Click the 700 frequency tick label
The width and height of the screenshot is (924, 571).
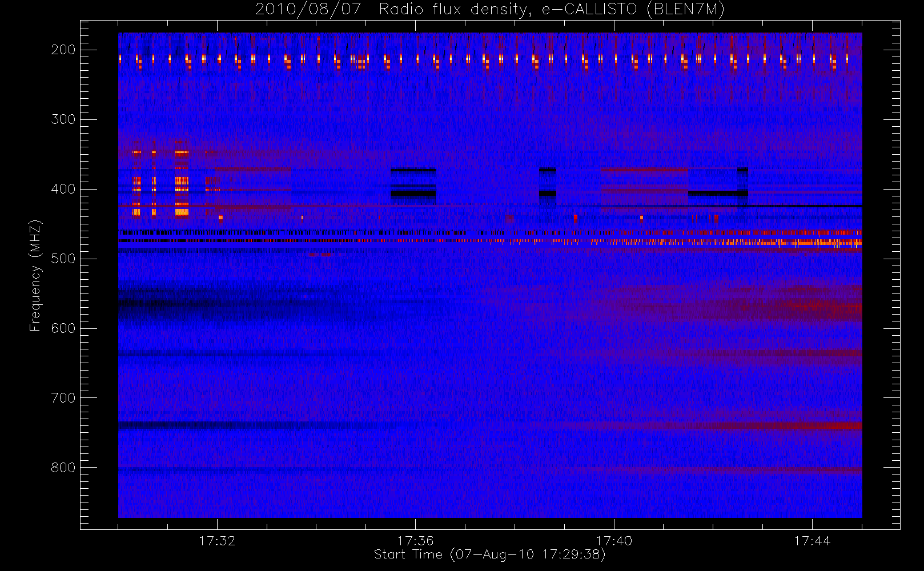63,398
